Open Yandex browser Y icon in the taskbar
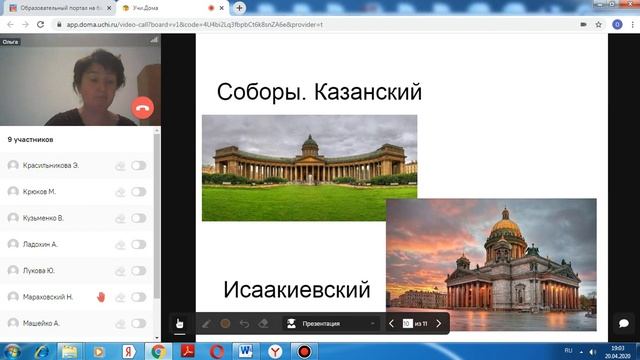 coord(275,351)
